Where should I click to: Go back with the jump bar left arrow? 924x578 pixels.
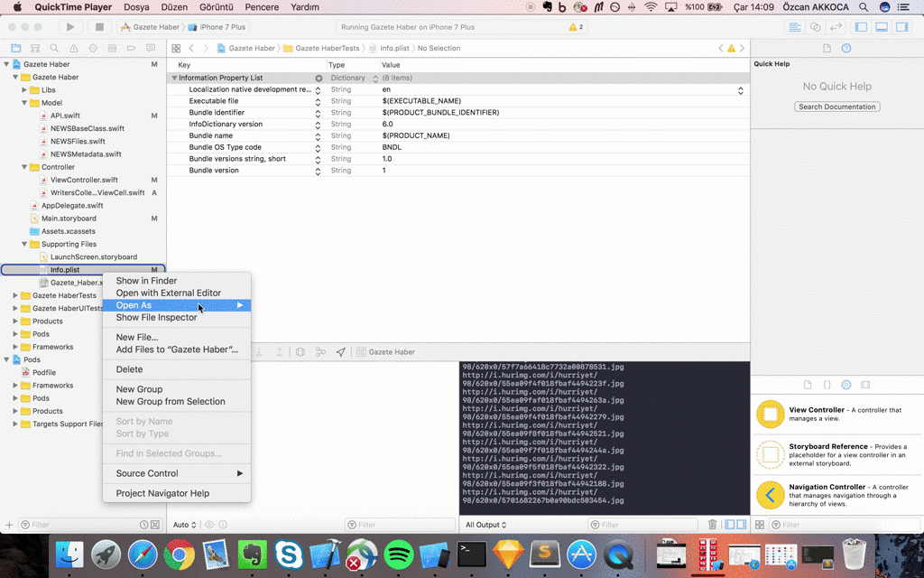click(191, 49)
